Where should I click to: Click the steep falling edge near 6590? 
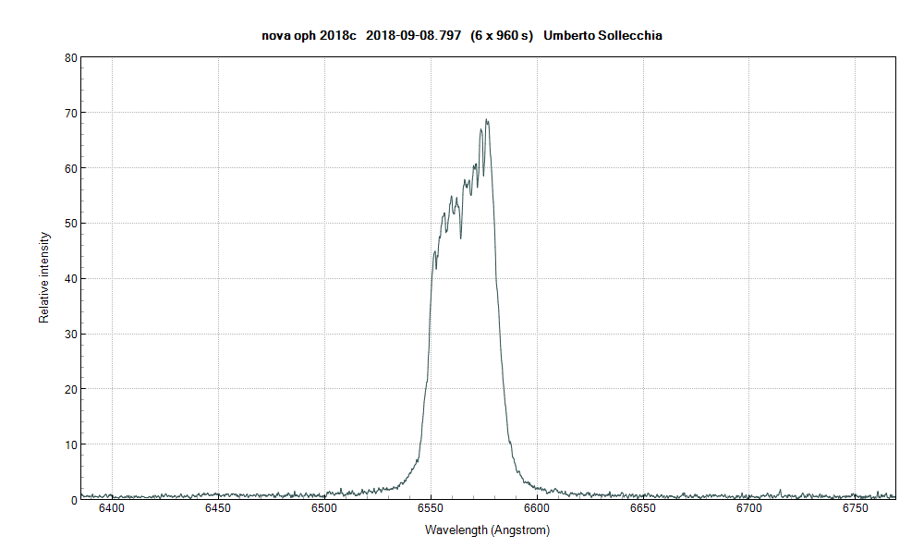(506, 323)
